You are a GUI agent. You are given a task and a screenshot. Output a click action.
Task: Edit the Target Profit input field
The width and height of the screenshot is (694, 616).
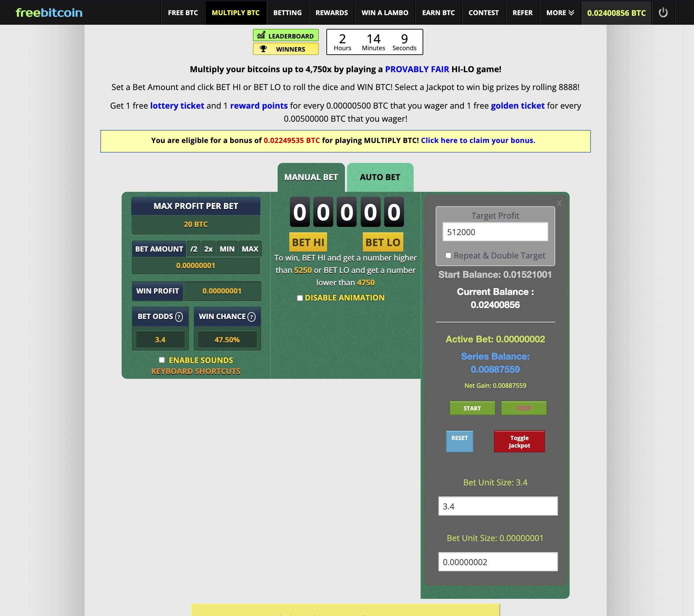click(495, 232)
